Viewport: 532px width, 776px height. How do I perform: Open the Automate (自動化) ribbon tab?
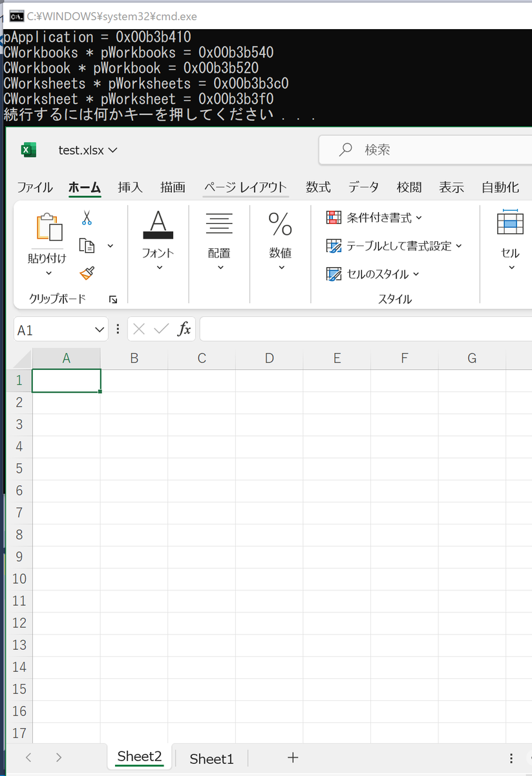click(x=500, y=188)
